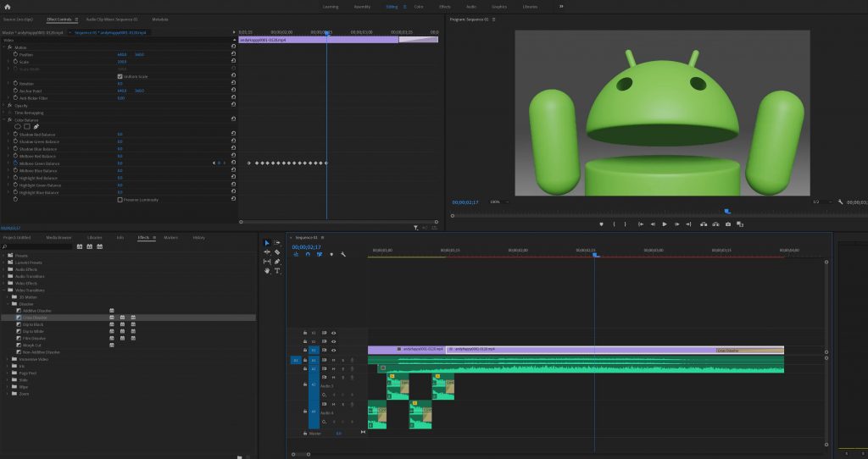The image size is (868, 459).
Task: Hide track V1 output eye
Action: [333, 350]
